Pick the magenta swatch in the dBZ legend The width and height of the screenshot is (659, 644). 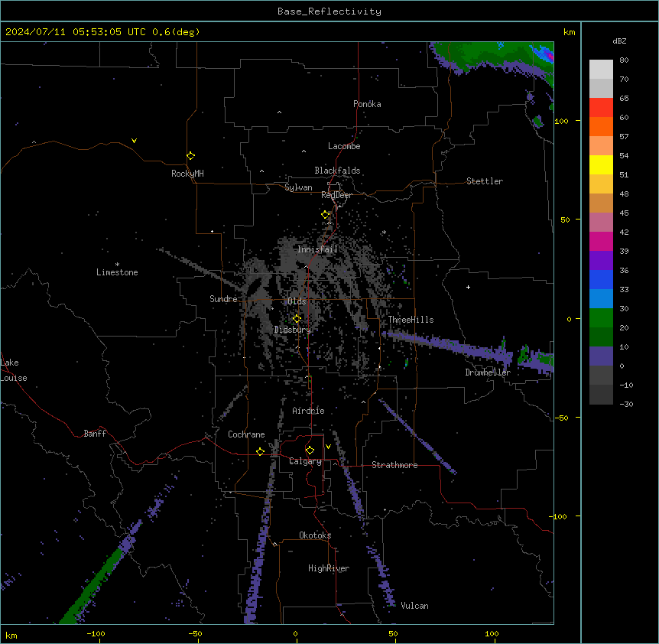tap(601, 241)
